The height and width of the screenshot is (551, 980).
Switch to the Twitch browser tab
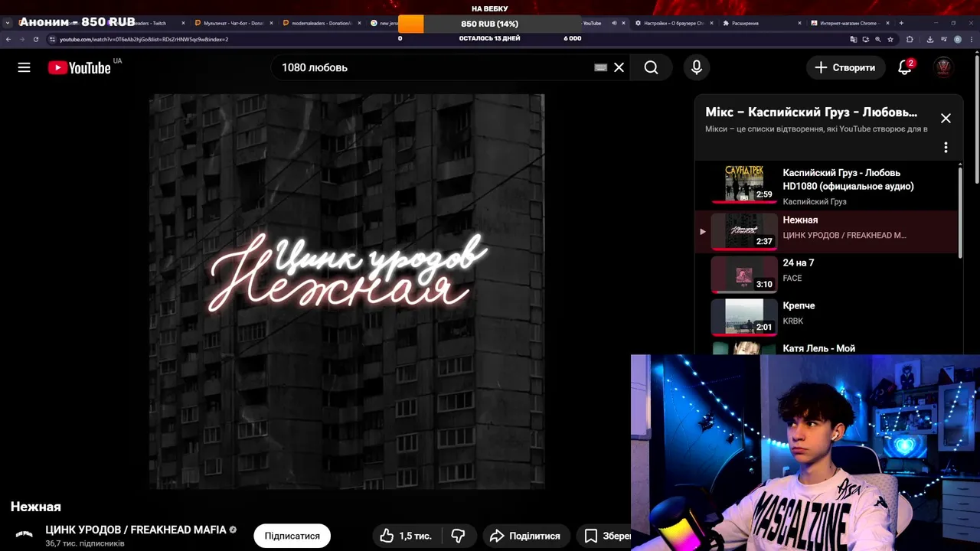(x=147, y=23)
